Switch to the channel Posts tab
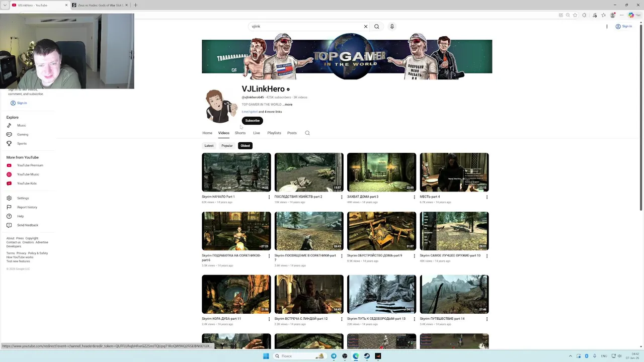The height and width of the screenshot is (362, 644). 292,133
